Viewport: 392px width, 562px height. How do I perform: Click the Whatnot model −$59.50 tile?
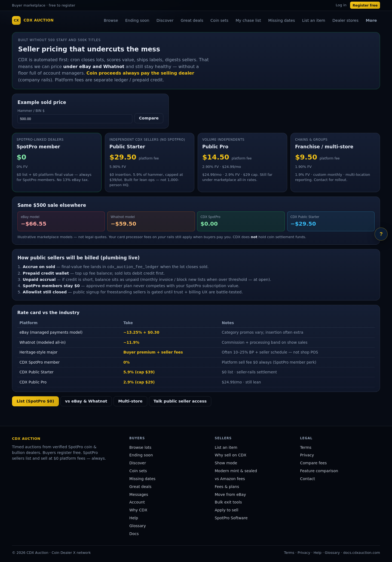click(x=151, y=221)
